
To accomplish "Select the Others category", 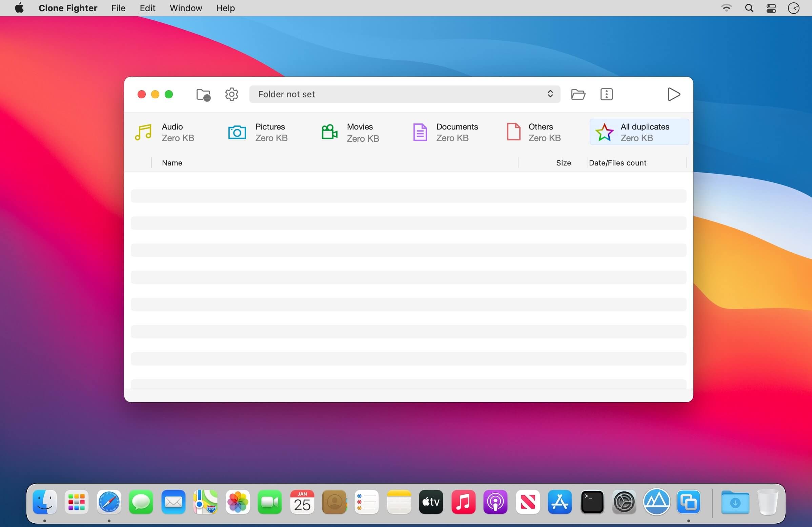I will pyautogui.click(x=534, y=132).
